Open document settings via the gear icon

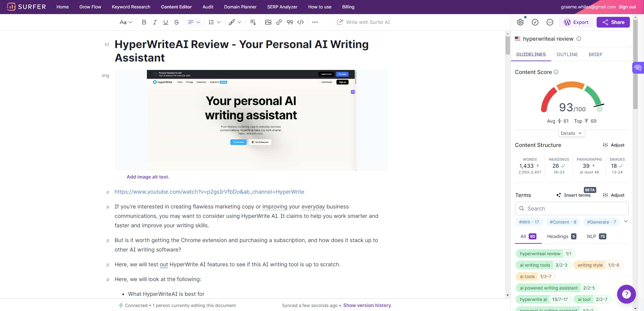(x=520, y=22)
